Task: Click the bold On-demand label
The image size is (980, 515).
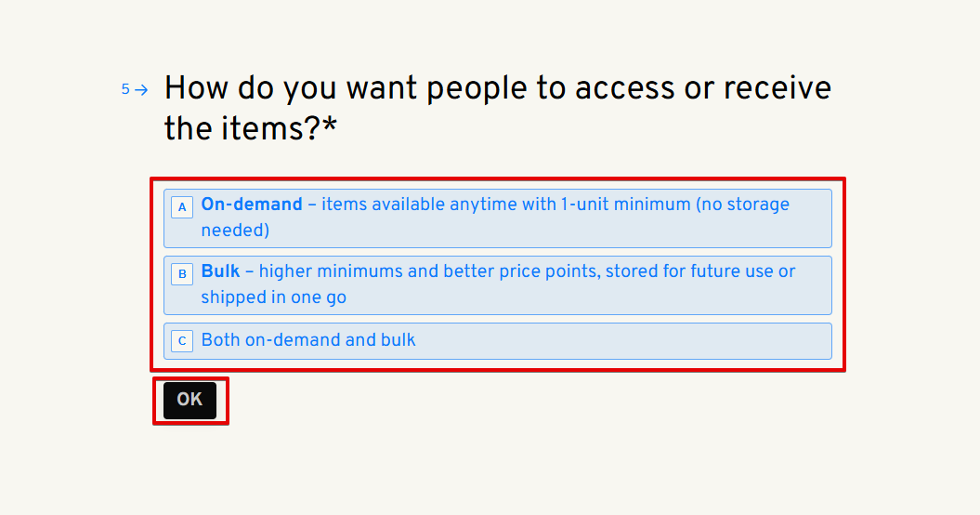Action: 252,205
